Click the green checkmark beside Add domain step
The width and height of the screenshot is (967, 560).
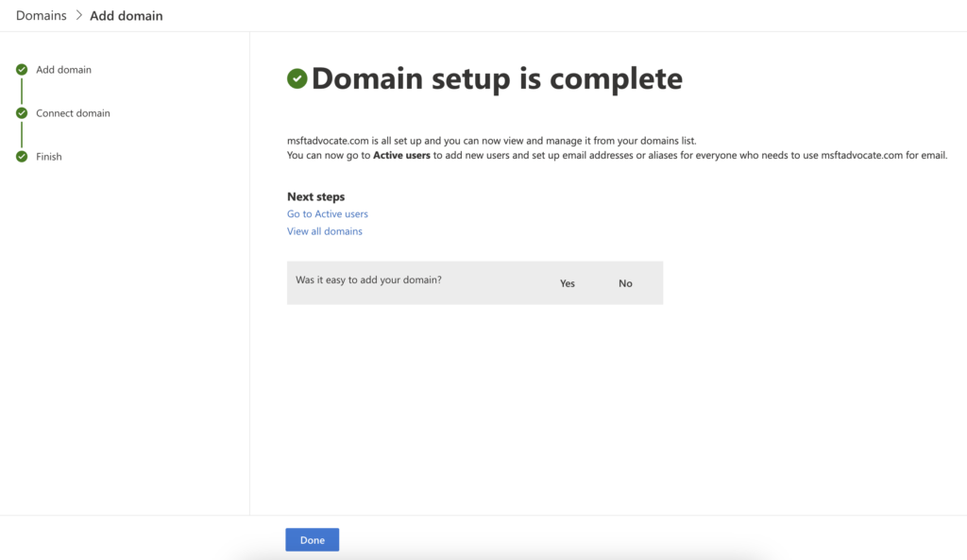click(22, 70)
